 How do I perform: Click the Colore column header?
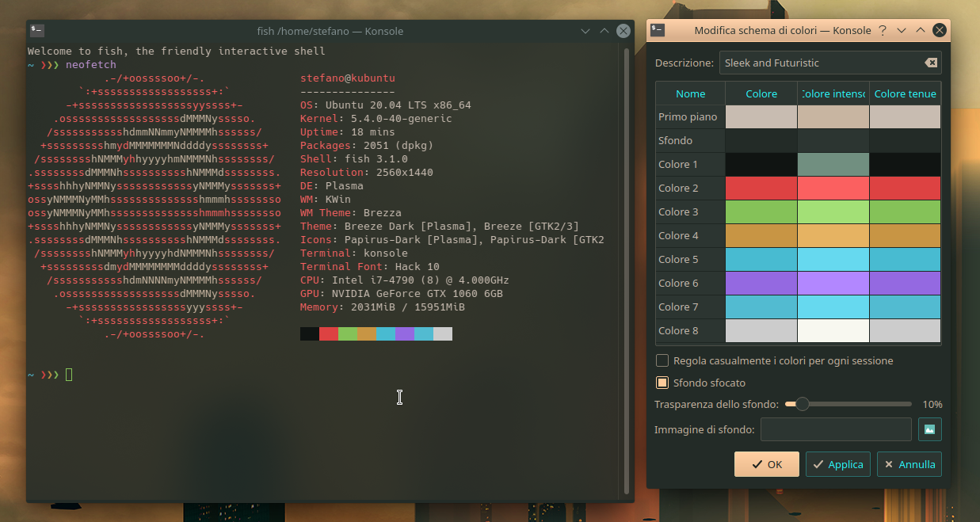[x=761, y=93]
